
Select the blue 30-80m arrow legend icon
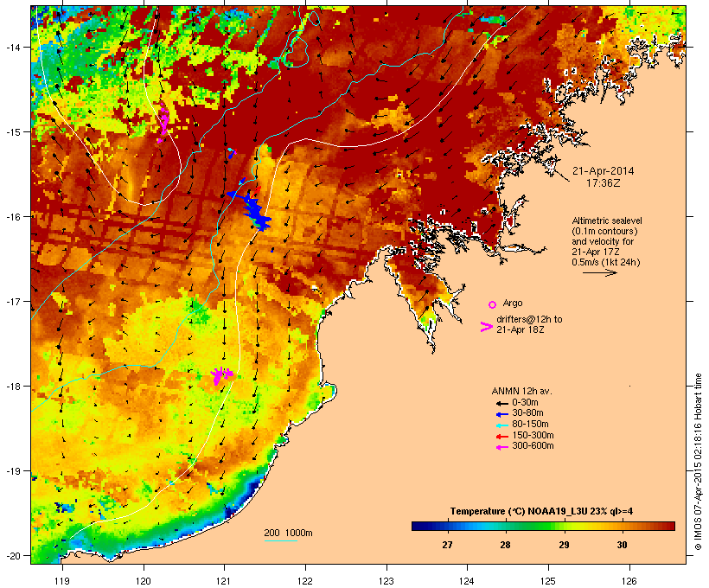(x=501, y=414)
